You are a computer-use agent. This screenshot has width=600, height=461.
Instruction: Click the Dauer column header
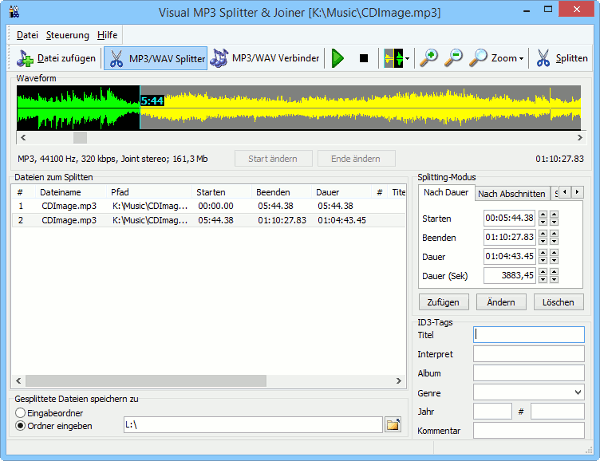coord(341,192)
